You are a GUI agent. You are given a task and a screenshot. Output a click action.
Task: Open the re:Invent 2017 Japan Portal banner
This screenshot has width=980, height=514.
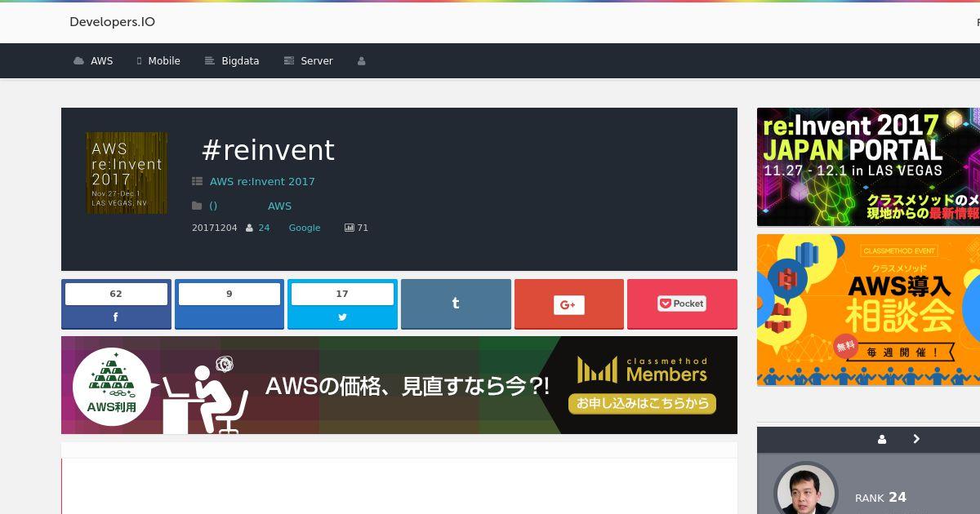click(868, 167)
